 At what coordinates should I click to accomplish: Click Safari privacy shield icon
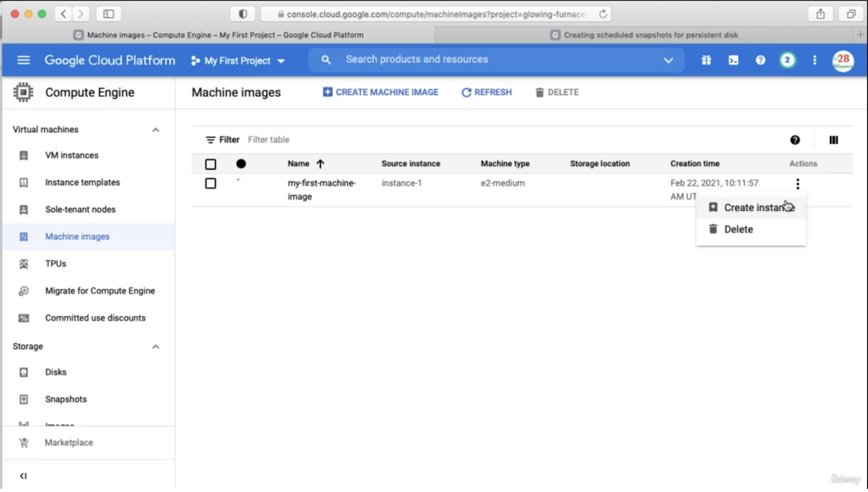(x=243, y=14)
